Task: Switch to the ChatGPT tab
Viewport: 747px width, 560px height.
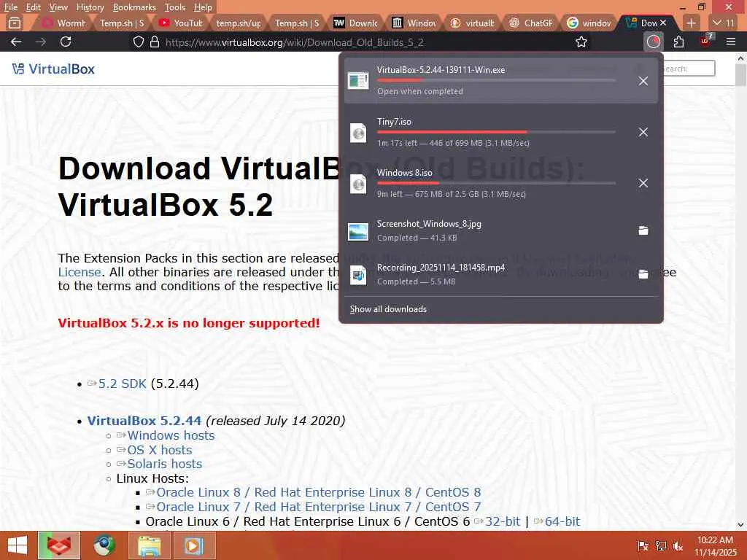Action: click(x=530, y=23)
